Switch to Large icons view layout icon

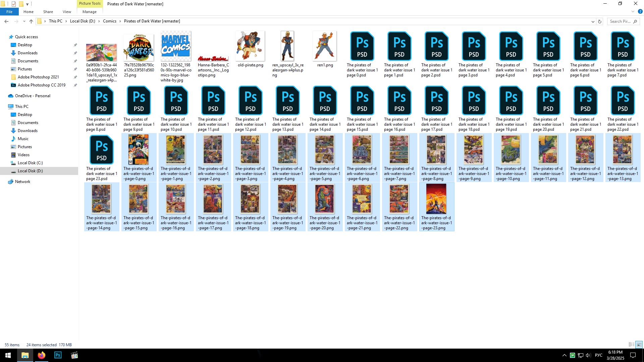coord(639,345)
